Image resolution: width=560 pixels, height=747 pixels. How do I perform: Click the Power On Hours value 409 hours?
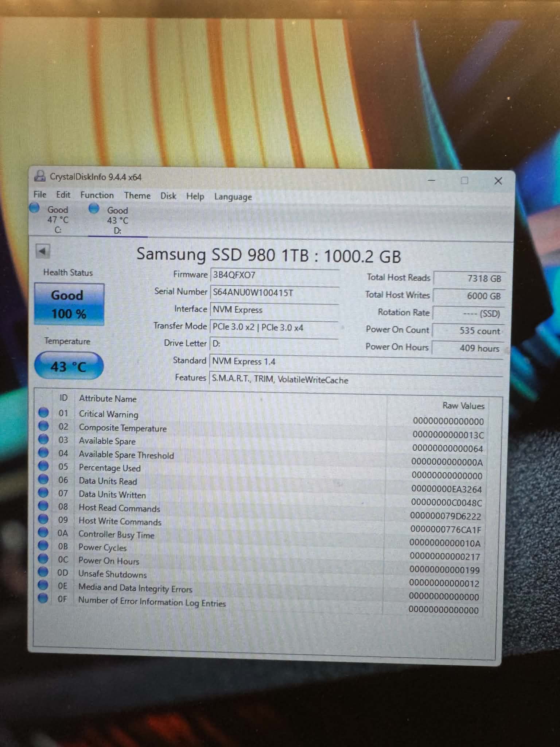coord(468,348)
